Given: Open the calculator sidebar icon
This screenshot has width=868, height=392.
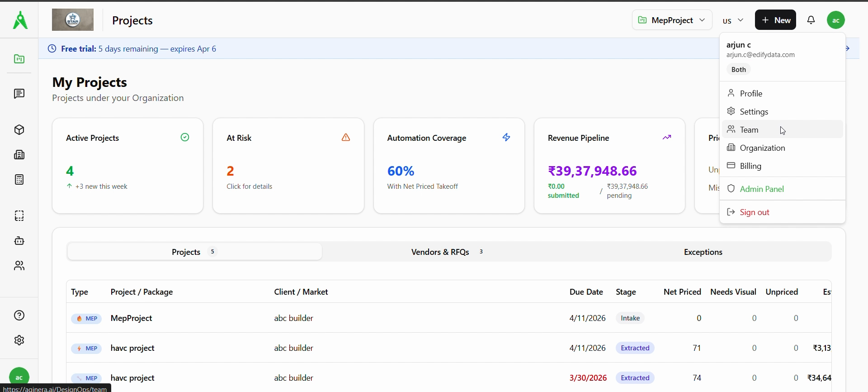Looking at the screenshot, I should point(19,180).
